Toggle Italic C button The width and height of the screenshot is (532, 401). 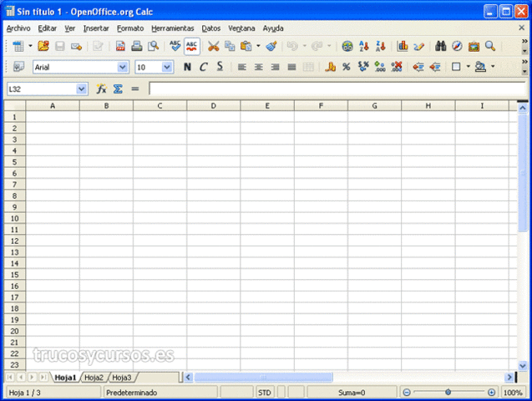[x=203, y=67]
